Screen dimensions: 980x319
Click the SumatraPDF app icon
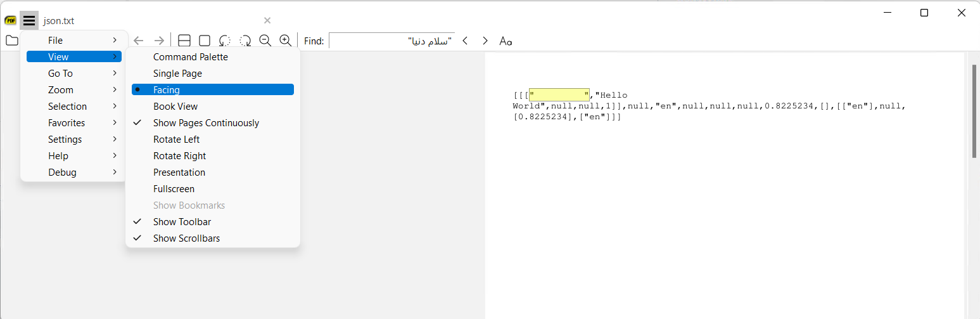click(10, 20)
